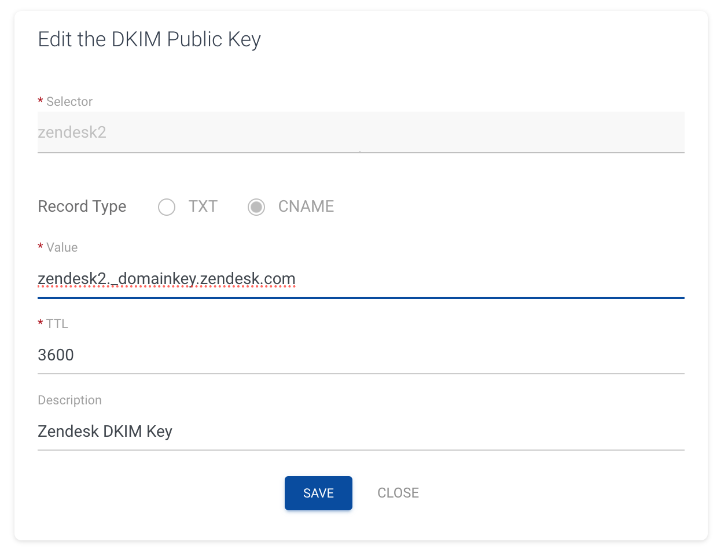728x560 pixels.
Task: Click the blue underline under Value
Action: (361, 297)
